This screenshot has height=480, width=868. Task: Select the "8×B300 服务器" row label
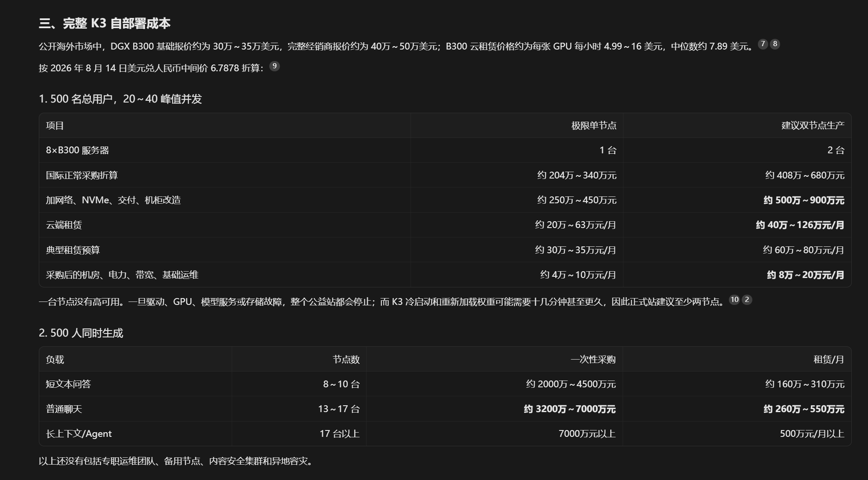[78, 150]
